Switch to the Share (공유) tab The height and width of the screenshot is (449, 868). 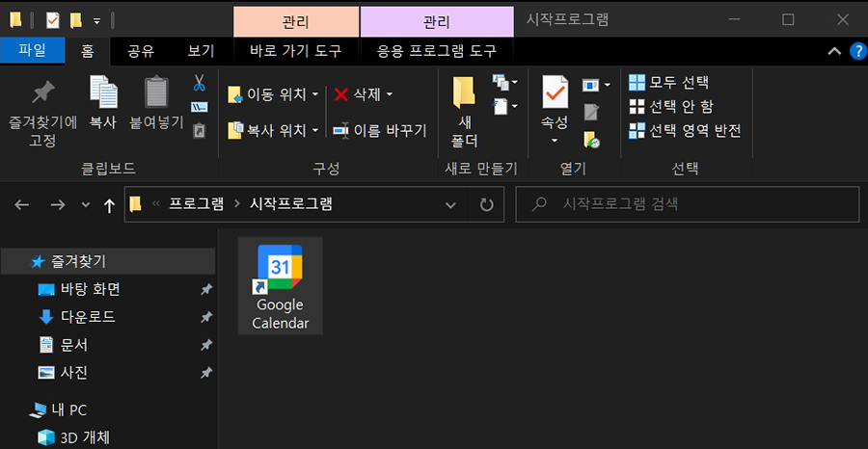pyautogui.click(x=141, y=51)
